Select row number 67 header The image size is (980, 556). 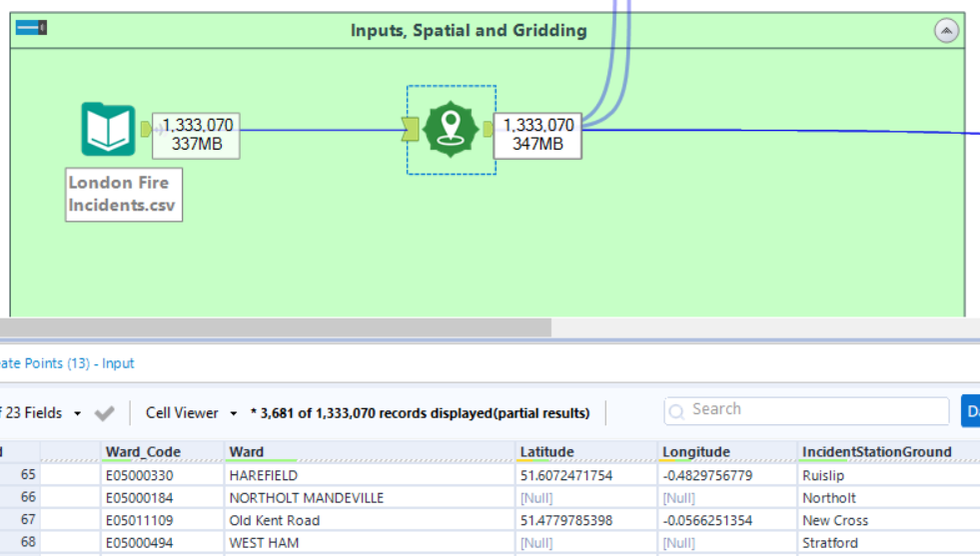(27, 520)
